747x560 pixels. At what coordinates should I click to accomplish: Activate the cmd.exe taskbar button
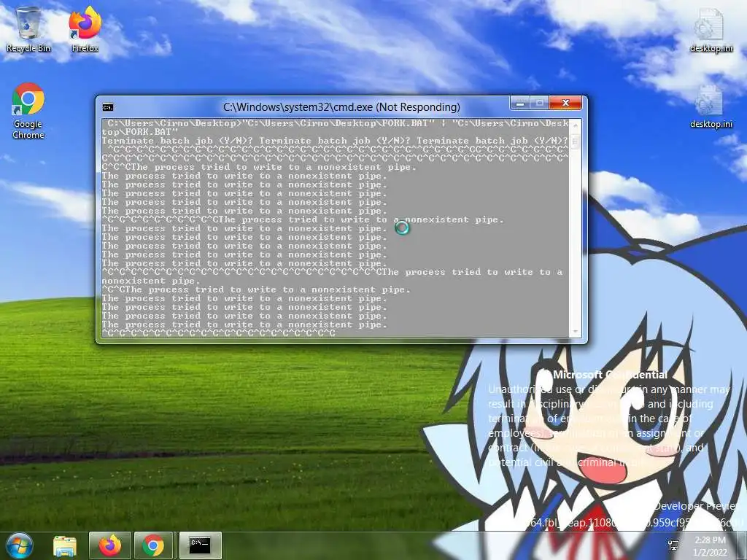click(200, 545)
